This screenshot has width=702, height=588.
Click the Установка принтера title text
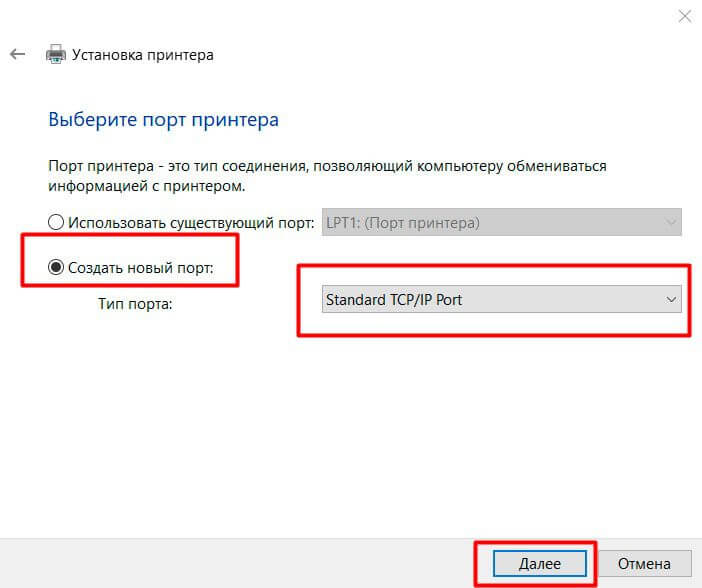[x=143, y=55]
